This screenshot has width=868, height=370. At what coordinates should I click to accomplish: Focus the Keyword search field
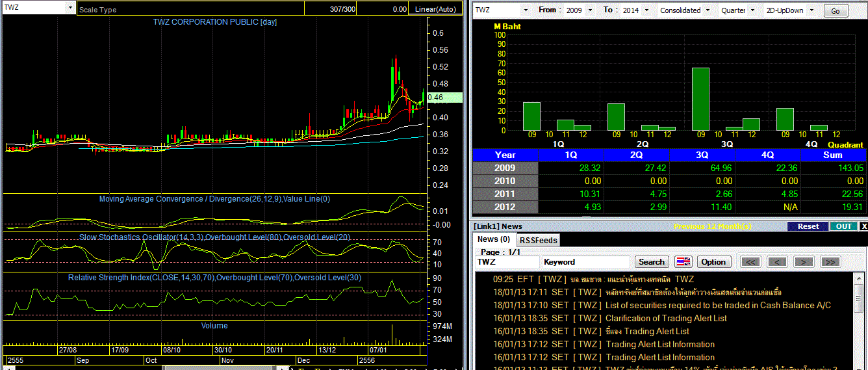pos(585,262)
